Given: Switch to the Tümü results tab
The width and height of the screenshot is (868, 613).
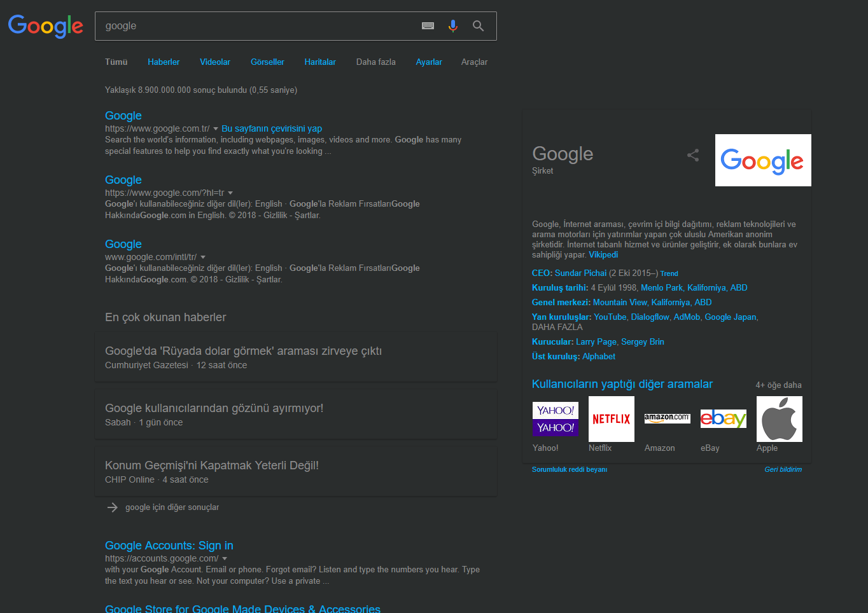Looking at the screenshot, I should [x=116, y=62].
